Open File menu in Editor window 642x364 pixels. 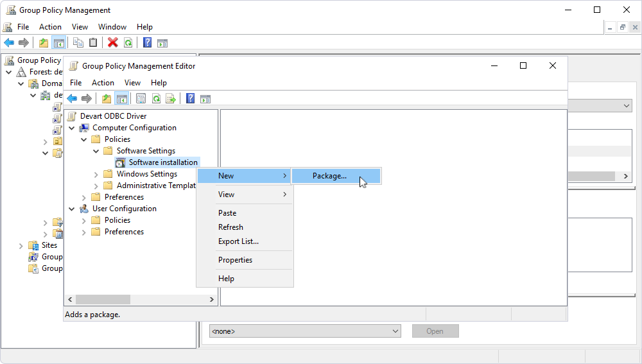76,83
